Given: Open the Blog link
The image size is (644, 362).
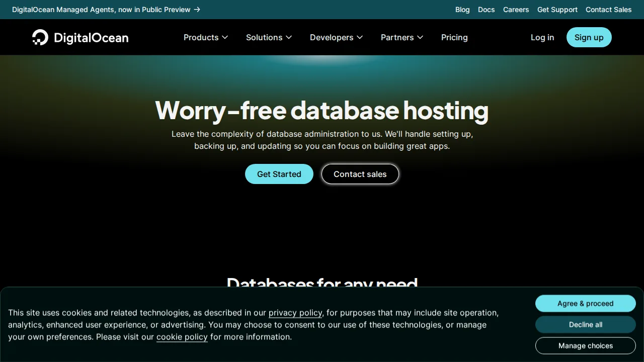Looking at the screenshot, I should pyautogui.click(x=462, y=10).
